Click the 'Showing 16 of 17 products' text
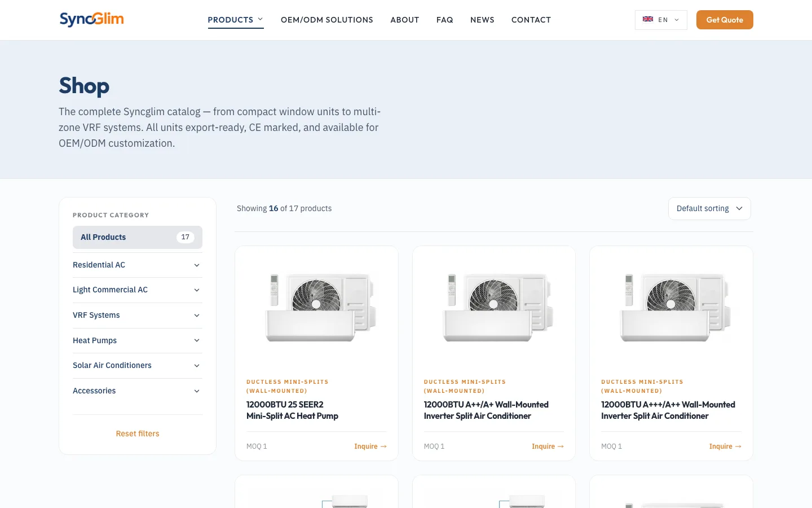The width and height of the screenshot is (812, 508). click(x=284, y=208)
